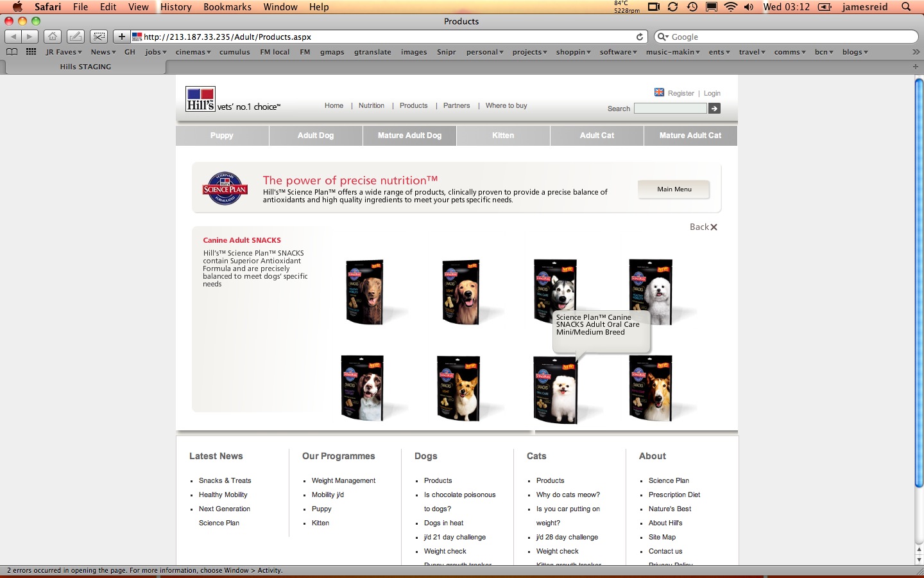Image resolution: width=924 pixels, height=578 pixels.
Task: Click the Hill's logo
Action: tap(200, 100)
